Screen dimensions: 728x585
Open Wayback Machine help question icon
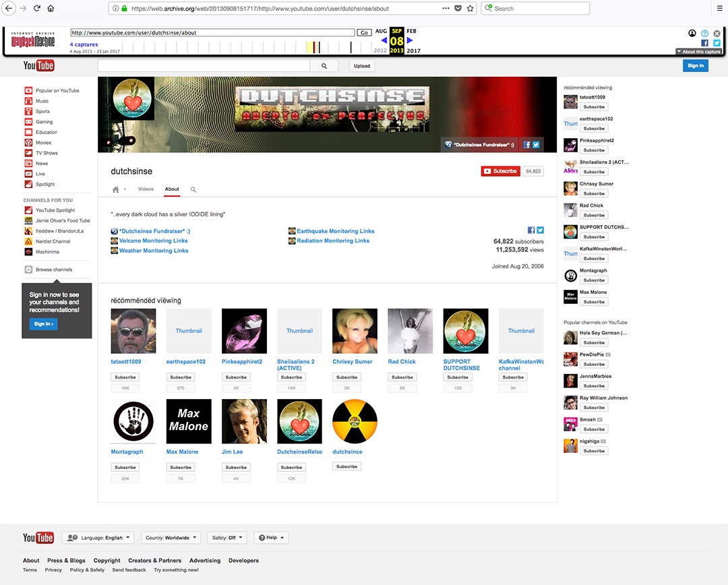705,34
